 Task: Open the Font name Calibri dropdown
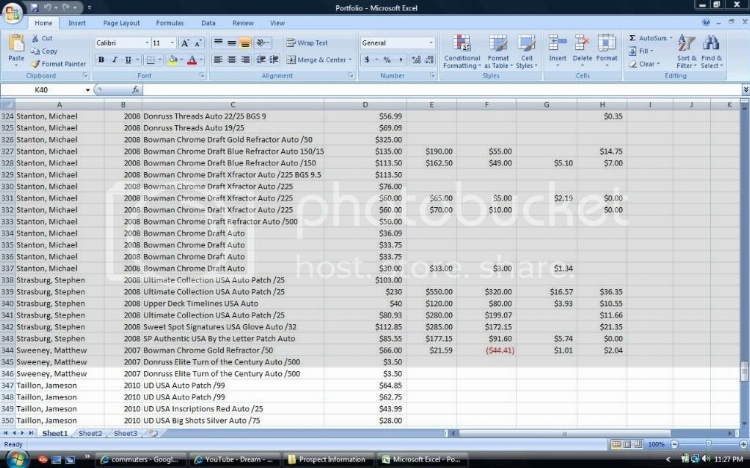[x=147, y=43]
